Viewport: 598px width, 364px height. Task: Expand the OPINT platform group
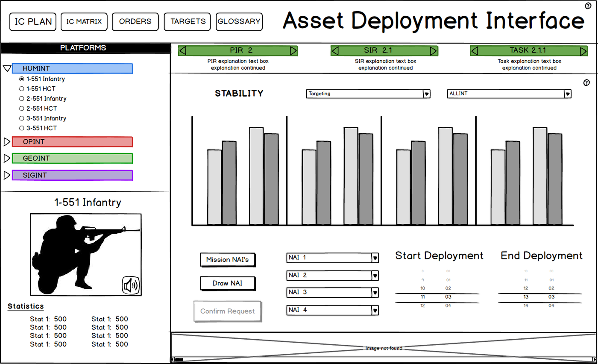tap(6, 141)
